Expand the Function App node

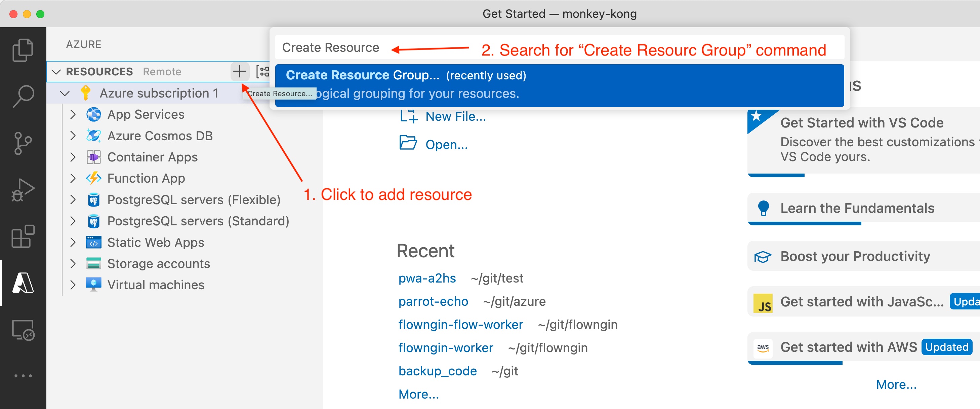click(73, 178)
